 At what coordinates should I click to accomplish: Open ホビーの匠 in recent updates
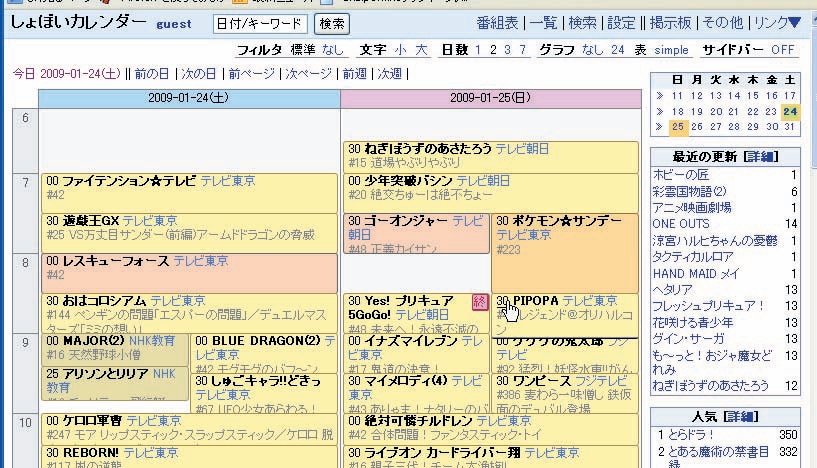pyautogui.click(x=680, y=175)
